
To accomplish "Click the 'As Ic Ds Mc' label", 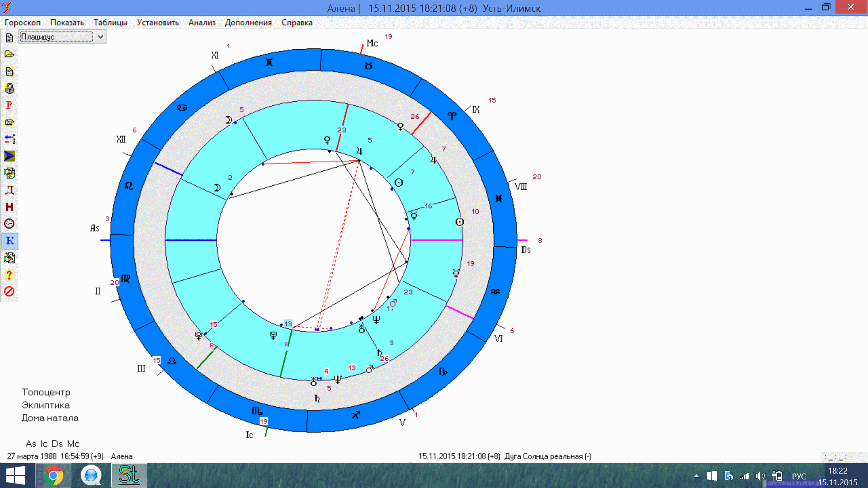I will [52, 444].
